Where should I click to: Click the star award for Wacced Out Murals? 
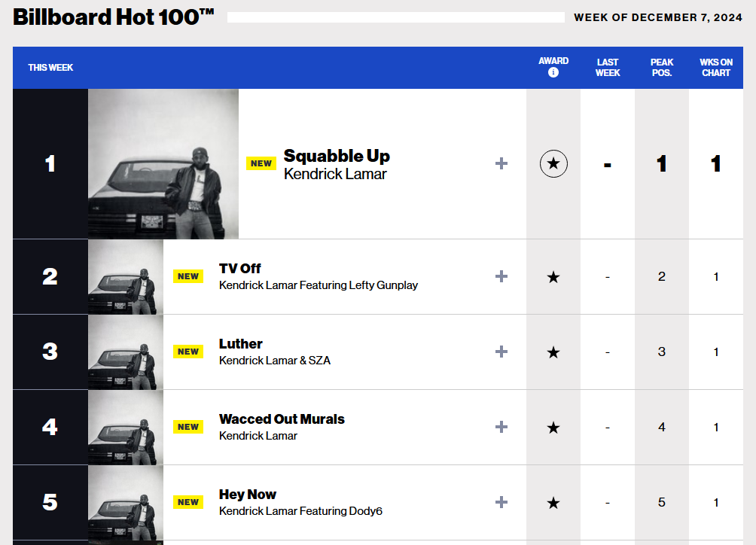[553, 428]
